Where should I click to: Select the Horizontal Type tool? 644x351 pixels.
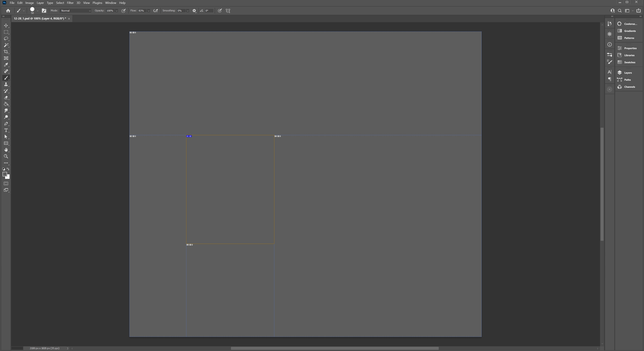pyautogui.click(x=6, y=130)
